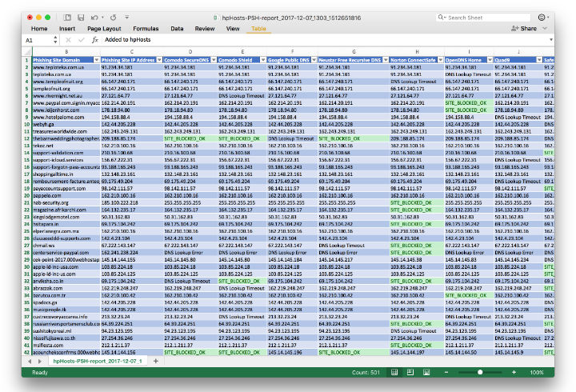576x392 pixels.
Task: Open the Quad9 filter dropdown
Action: [x=539, y=60]
